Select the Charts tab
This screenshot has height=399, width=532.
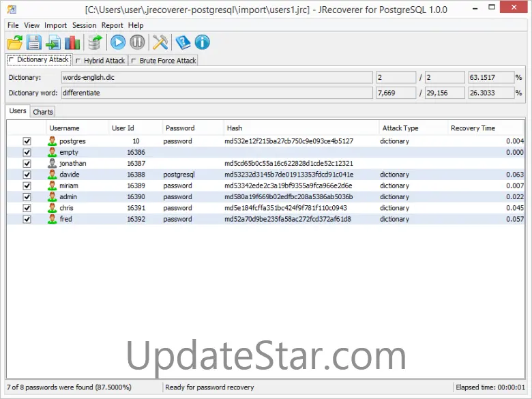43,112
